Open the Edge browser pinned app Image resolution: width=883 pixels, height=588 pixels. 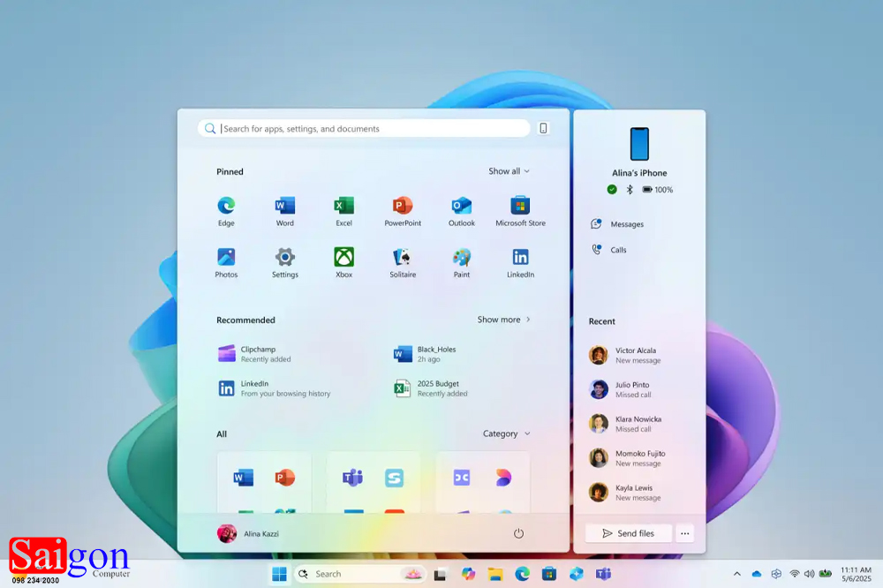(x=226, y=207)
